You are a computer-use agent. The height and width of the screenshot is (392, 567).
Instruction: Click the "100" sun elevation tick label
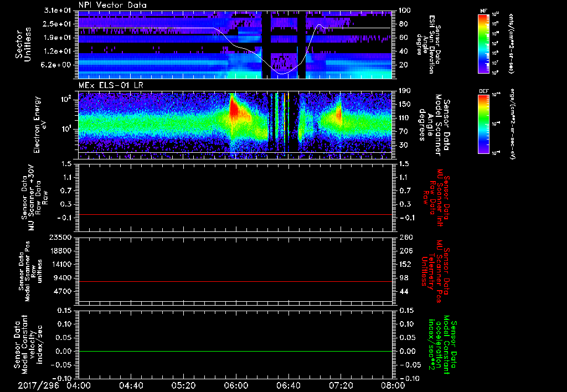click(405, 11)
